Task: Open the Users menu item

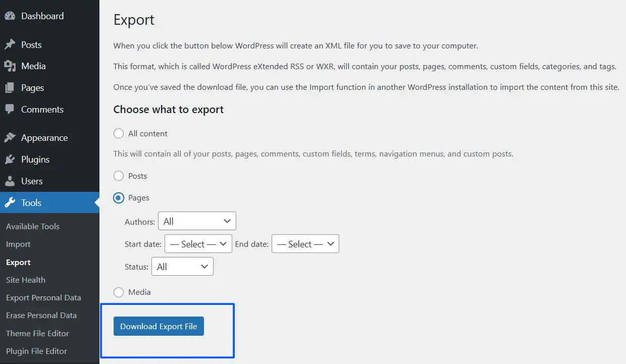Action: [49, 181]
